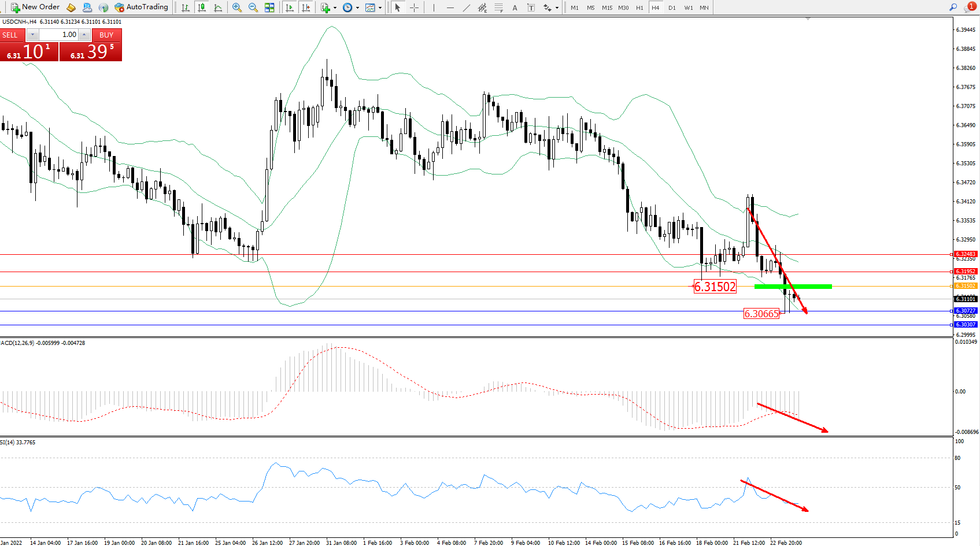Zoom in on the chart

237,8
